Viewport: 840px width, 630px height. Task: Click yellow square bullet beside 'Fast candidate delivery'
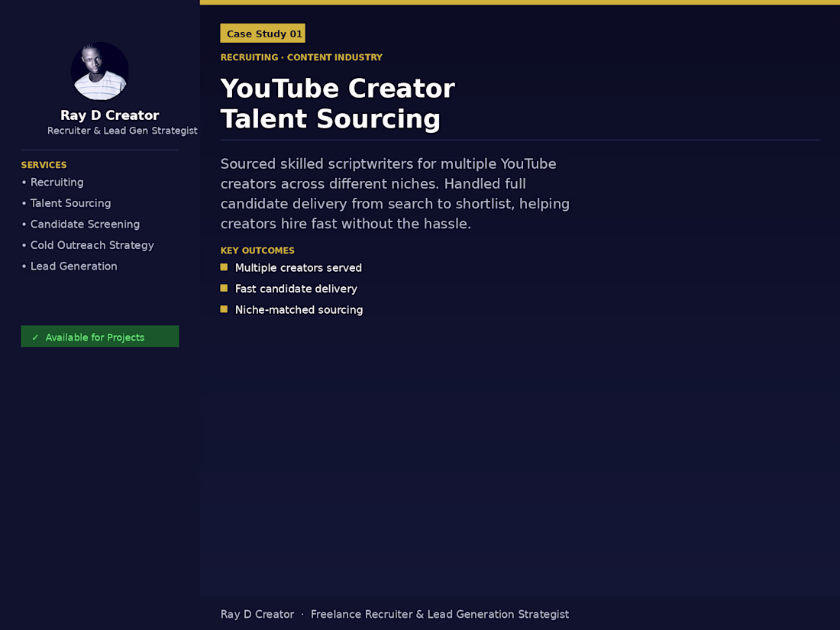224,288
